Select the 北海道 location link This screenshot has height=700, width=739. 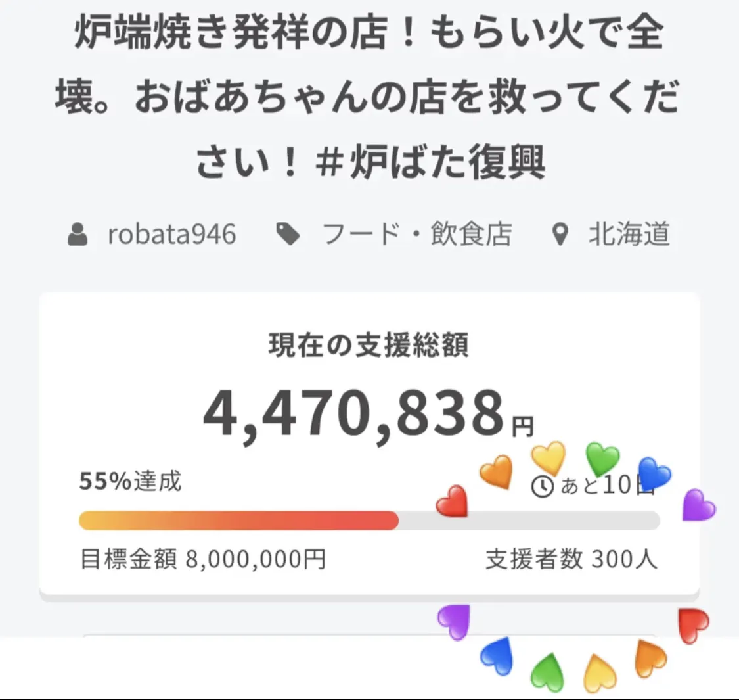click(629, 234)
